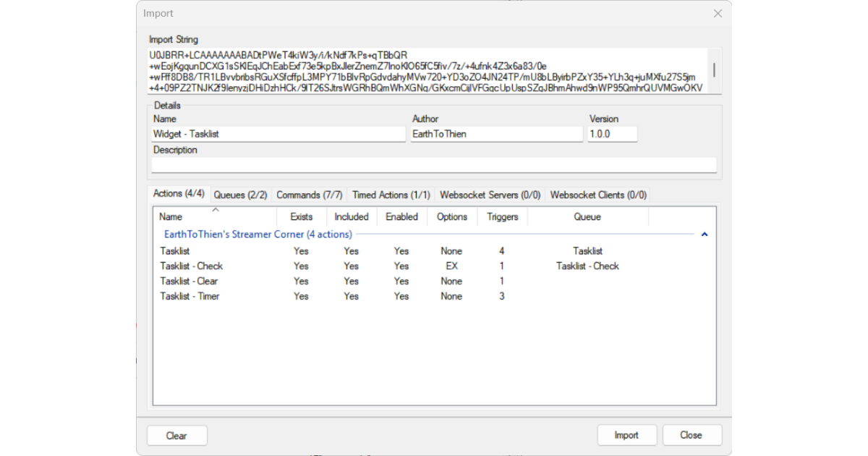
Task: Click the empty Description field
Action: (434, 165)
